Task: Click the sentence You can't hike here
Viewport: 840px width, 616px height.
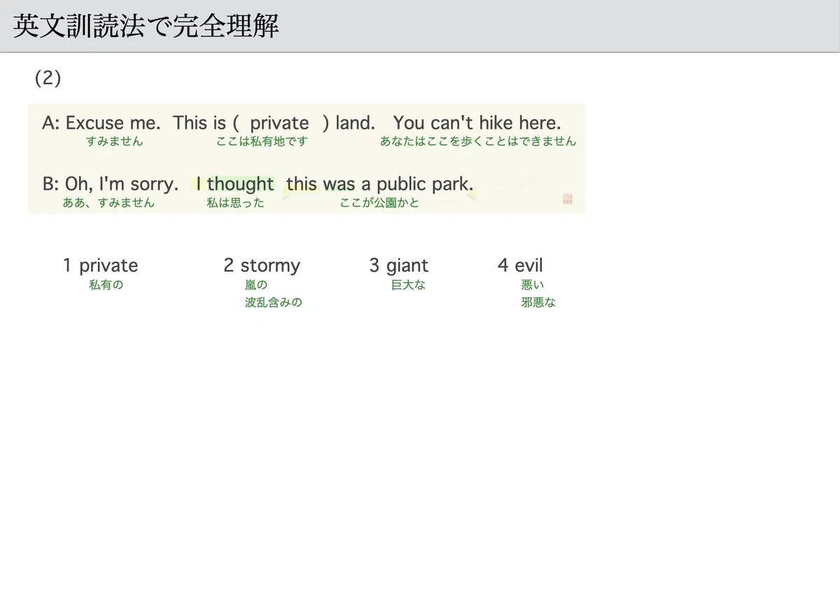Action: (x=477, y=123)
